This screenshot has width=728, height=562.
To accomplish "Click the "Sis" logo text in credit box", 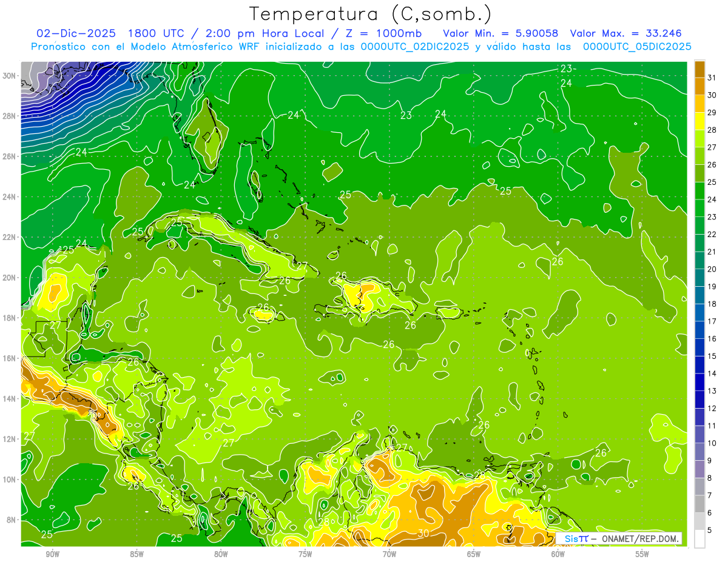I will point(571,538).
